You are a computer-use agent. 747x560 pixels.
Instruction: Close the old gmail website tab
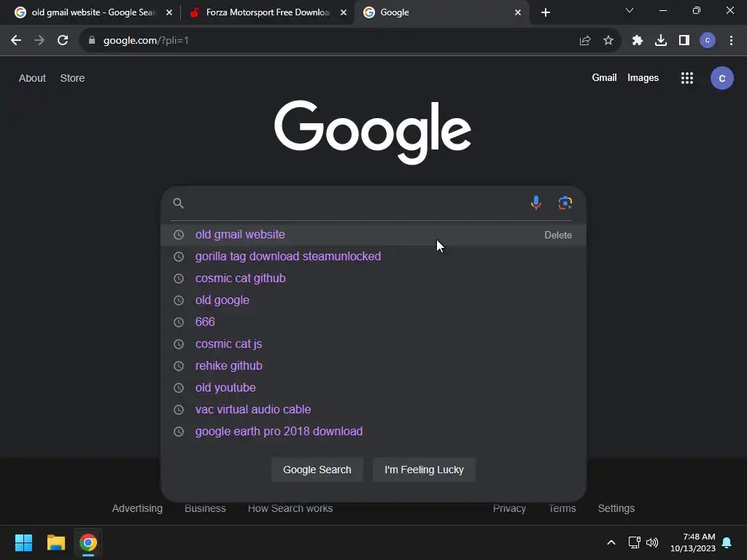(x=169, y=12)
